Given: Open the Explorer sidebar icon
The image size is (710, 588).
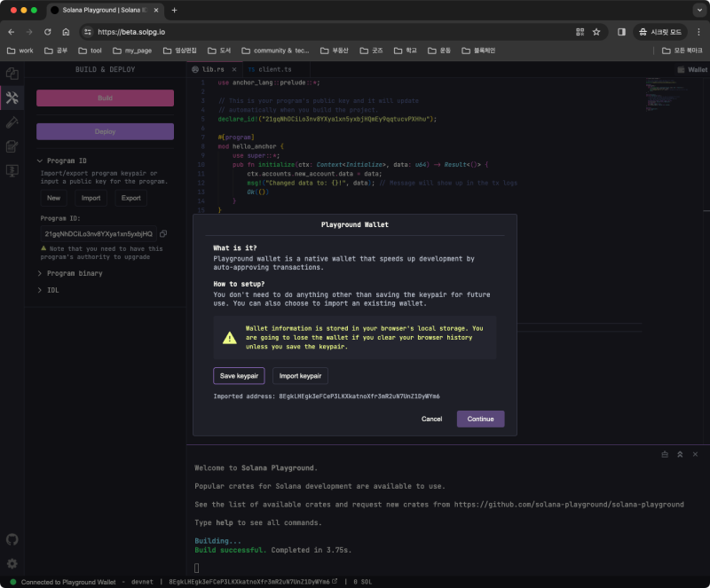Looking at the screenshot, I should (12, 74).
